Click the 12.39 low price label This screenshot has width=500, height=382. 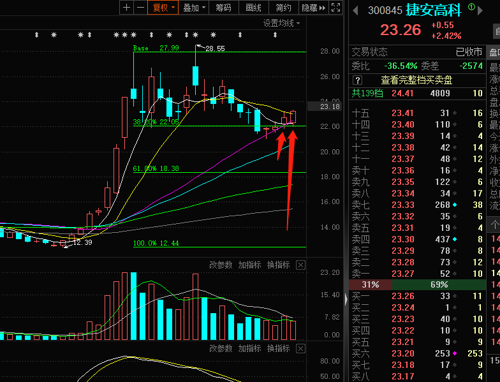(x=82, y=242)
